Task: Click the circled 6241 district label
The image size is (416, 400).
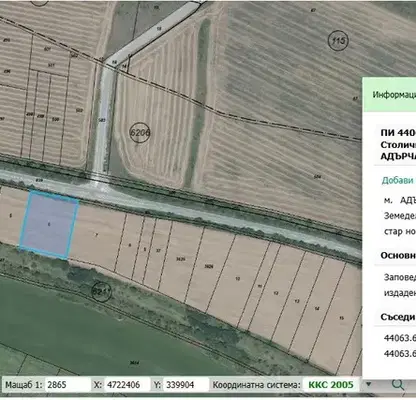Action: coord(101,292)
